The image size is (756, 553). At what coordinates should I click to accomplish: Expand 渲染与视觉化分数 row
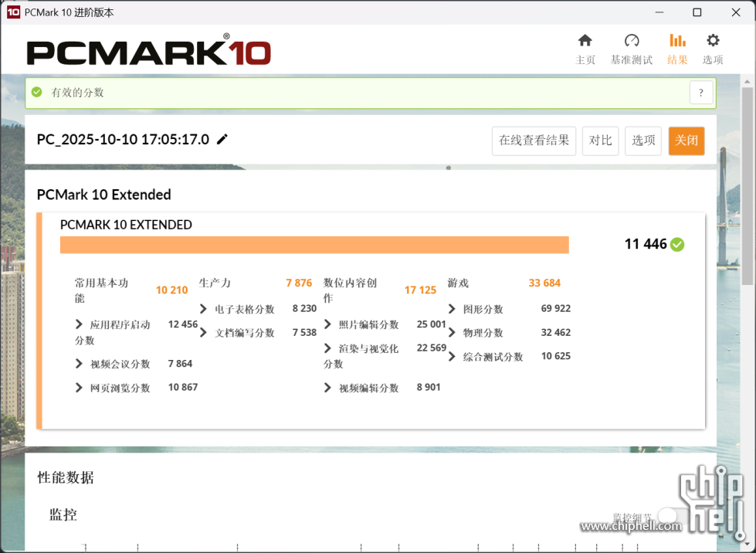pyautogui.click(x=328, y=348)
